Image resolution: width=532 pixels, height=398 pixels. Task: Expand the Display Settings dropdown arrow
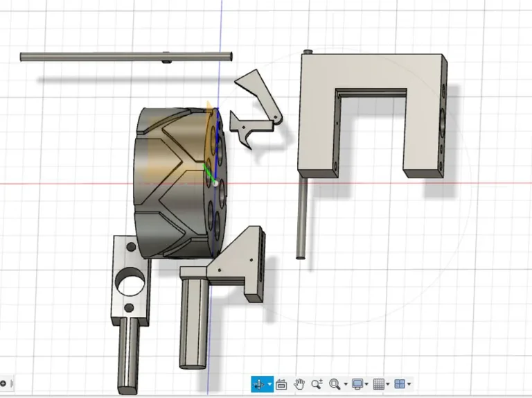click(367, 384)
